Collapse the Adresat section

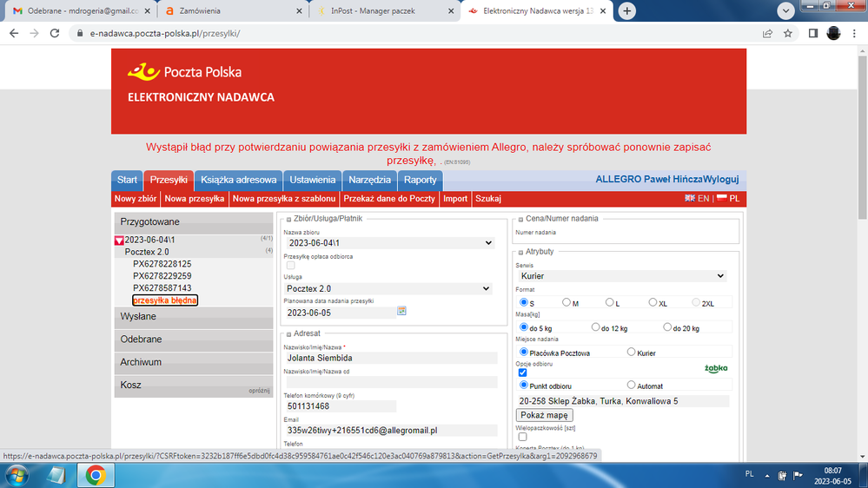pyautogui.click(x=289, y=334)
